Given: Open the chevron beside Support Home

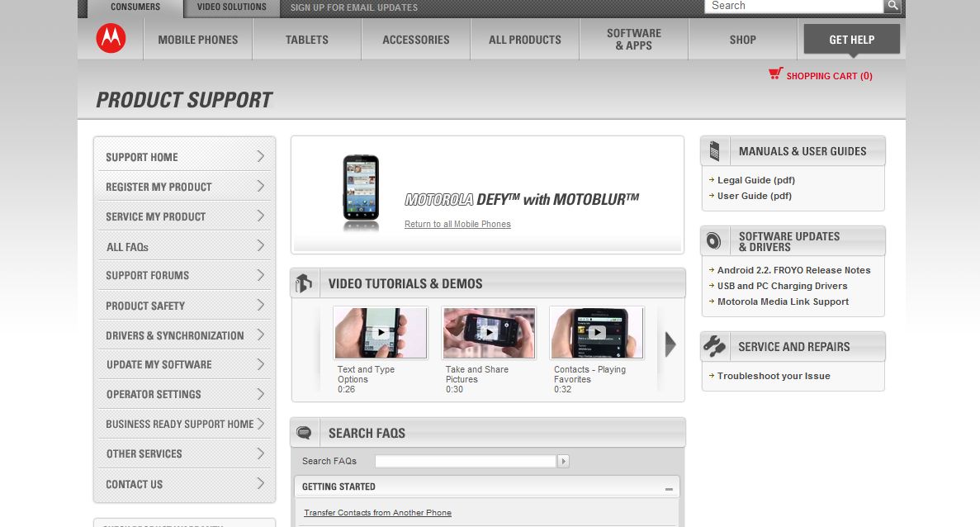Looking at the screenshot, I should (x=261, y=156).
